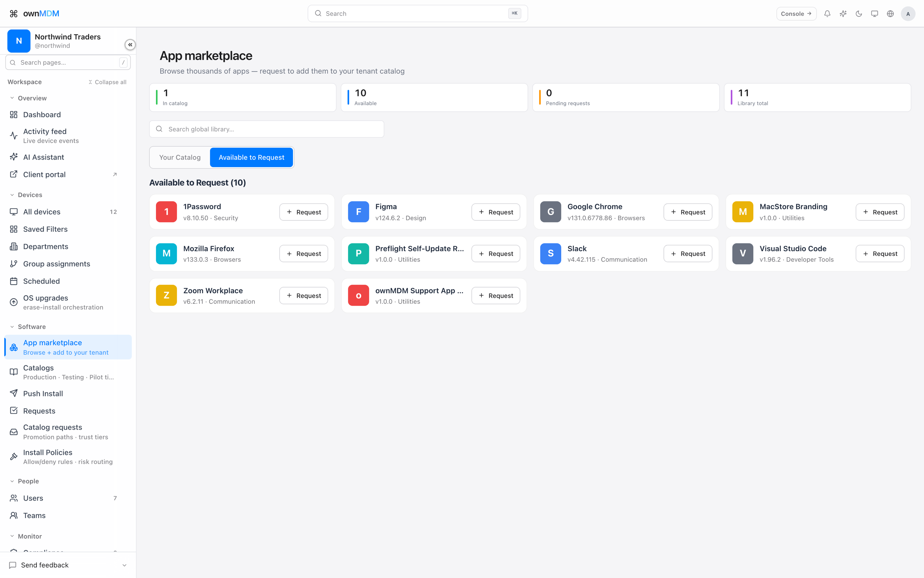
Task: Click the Catalogs book icon
Action: (x=14, y=372)
